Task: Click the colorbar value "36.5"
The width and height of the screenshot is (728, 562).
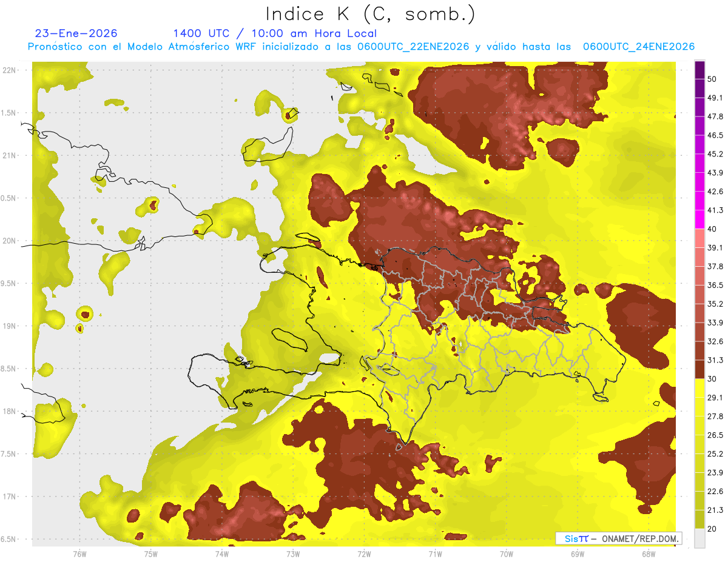Action: tap(715, 285)
